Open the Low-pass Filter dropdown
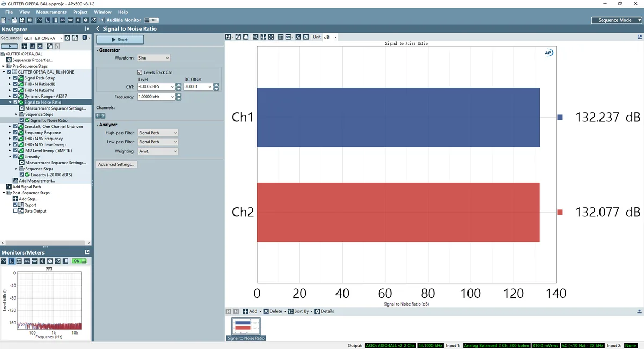 pos(157,142)
